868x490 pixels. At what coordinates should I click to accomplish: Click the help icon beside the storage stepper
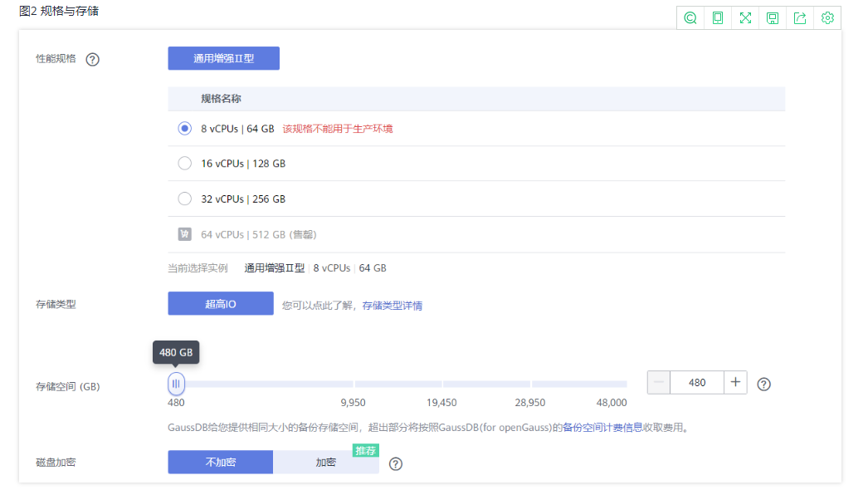[764, 385]
